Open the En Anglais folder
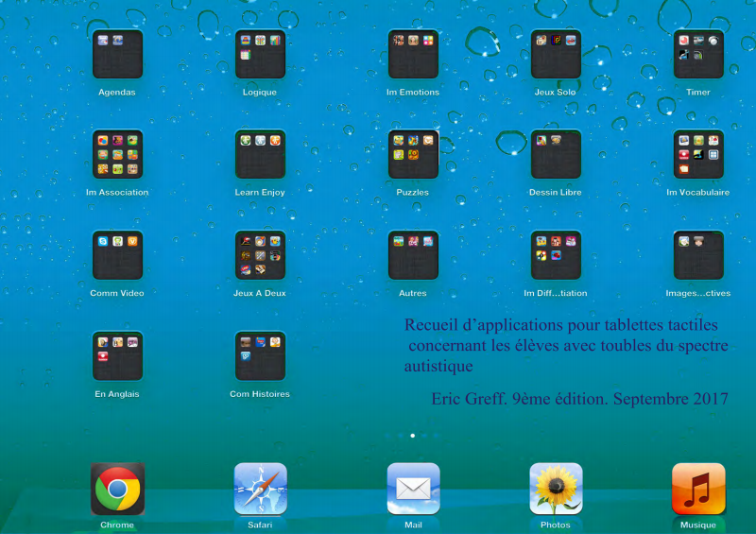756x534 pixels. tap(117, 355)
